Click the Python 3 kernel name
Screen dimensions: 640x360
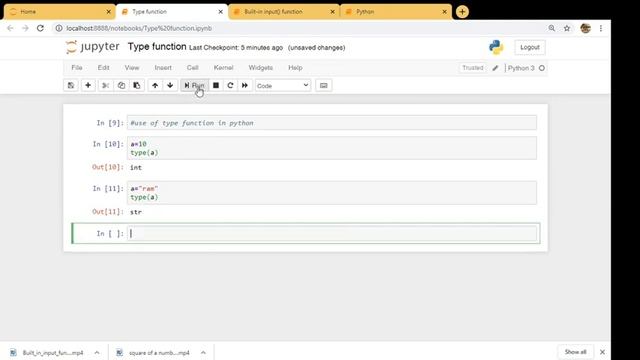click(x=521, y=68)
